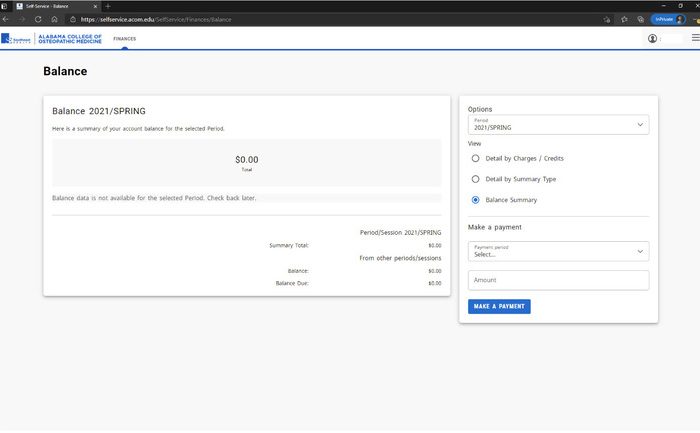
Task: Expand the Period 2021/SPRING dropdown
Action: (x=558, y=125)
